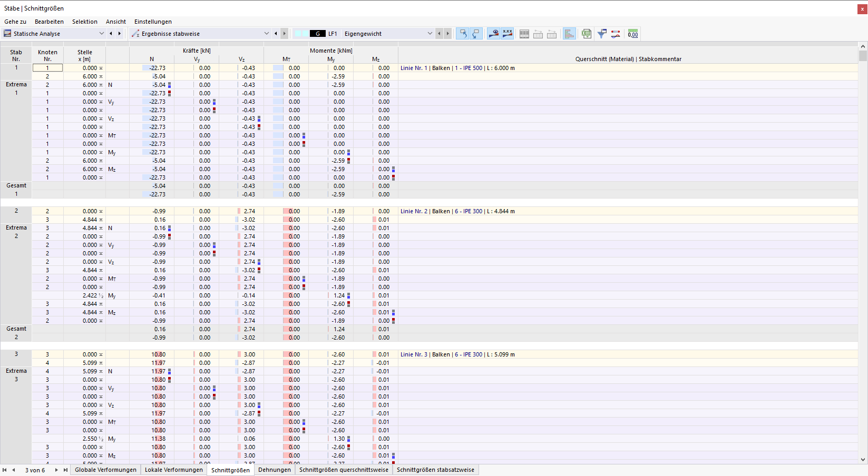Jump to first tab page
Screen dimensions: 868x476
[x=5, y=470]
